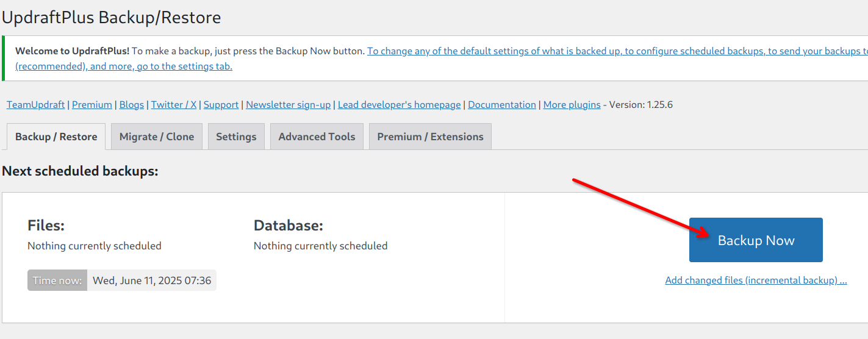The image size is (868, 339).
Task: Click the Backup Now button
Action: 756,240
